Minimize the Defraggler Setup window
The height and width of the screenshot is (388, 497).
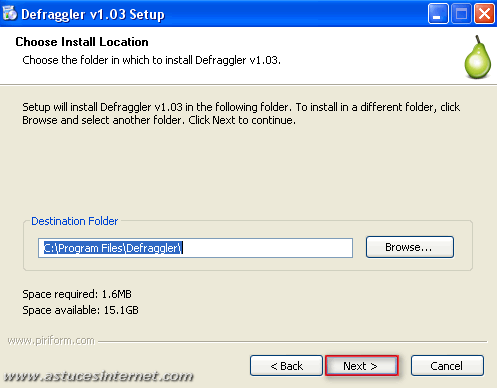(x=438, y=14)
